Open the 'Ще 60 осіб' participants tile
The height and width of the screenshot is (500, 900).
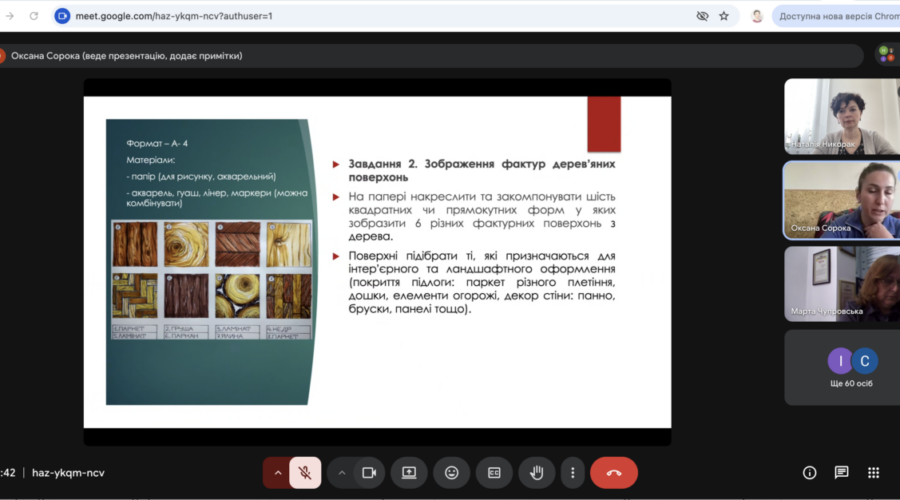click(842, 367)
